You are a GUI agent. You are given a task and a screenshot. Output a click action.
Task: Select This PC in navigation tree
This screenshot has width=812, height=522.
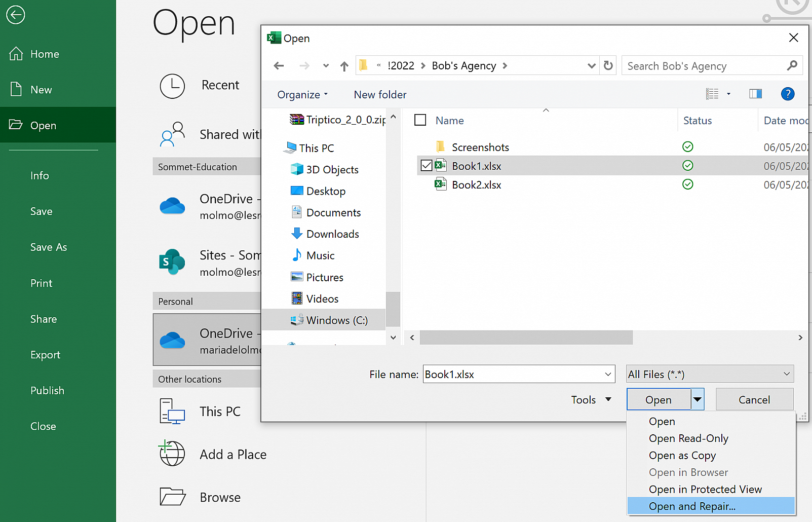pos(309,148)
